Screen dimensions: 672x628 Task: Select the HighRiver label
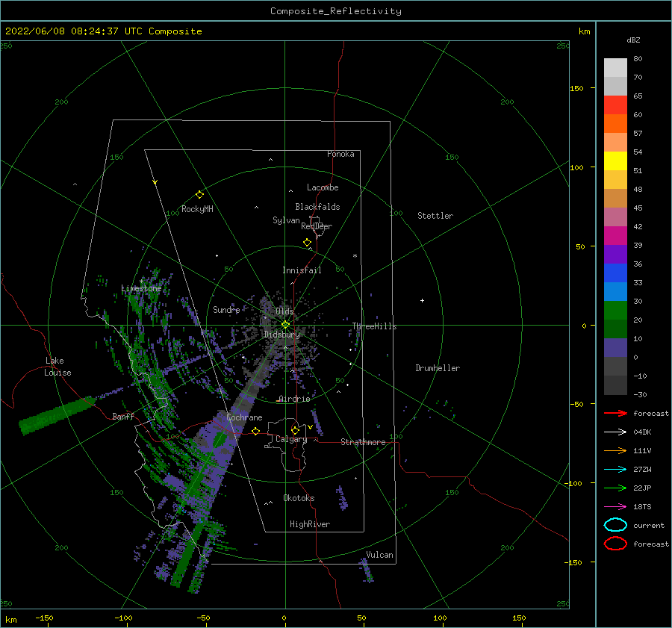tap(310, 524)
